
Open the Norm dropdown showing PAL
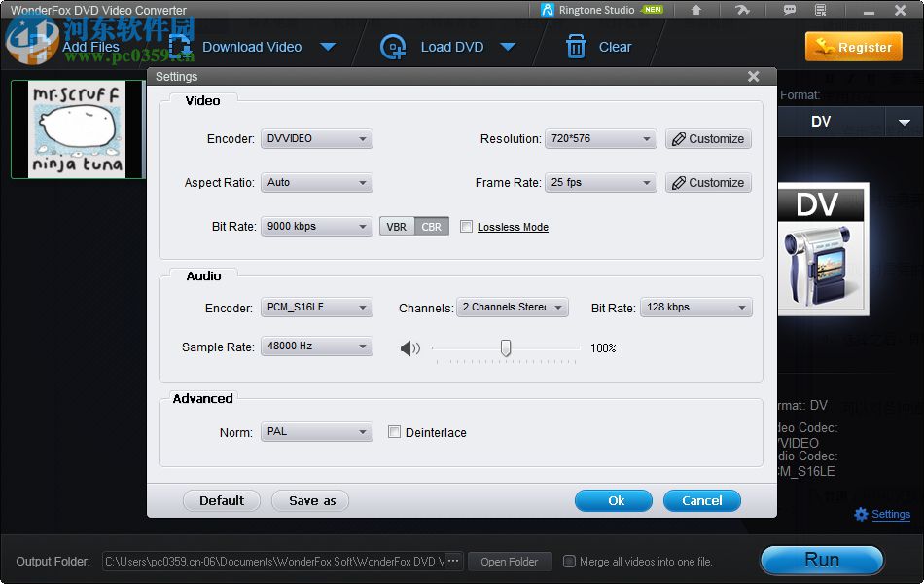click(316, 431)
